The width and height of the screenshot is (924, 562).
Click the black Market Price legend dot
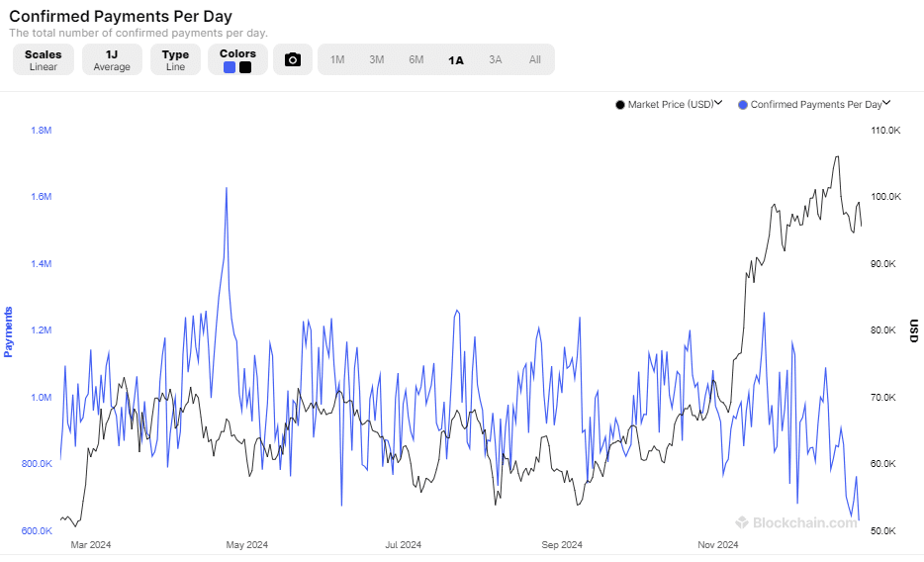620,105
